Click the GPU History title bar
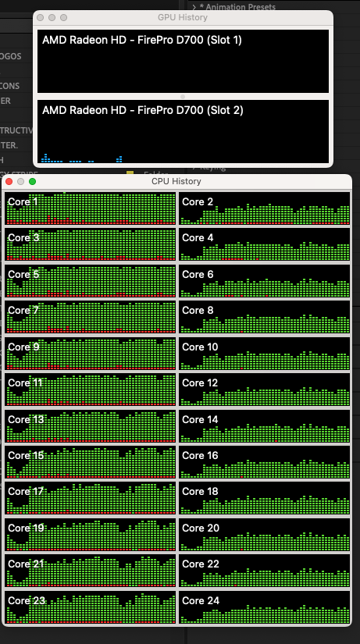360x644 pixels. [x=183, y=18]
